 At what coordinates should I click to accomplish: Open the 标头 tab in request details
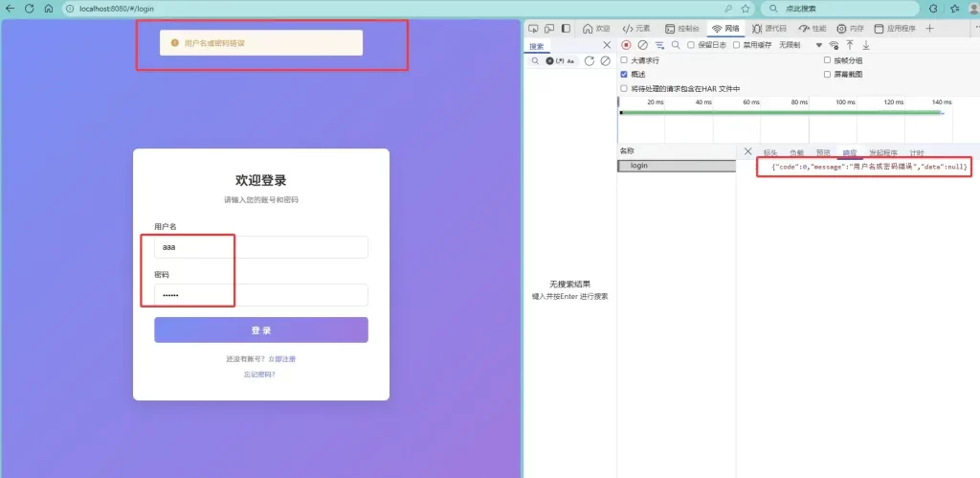(769, 153)
